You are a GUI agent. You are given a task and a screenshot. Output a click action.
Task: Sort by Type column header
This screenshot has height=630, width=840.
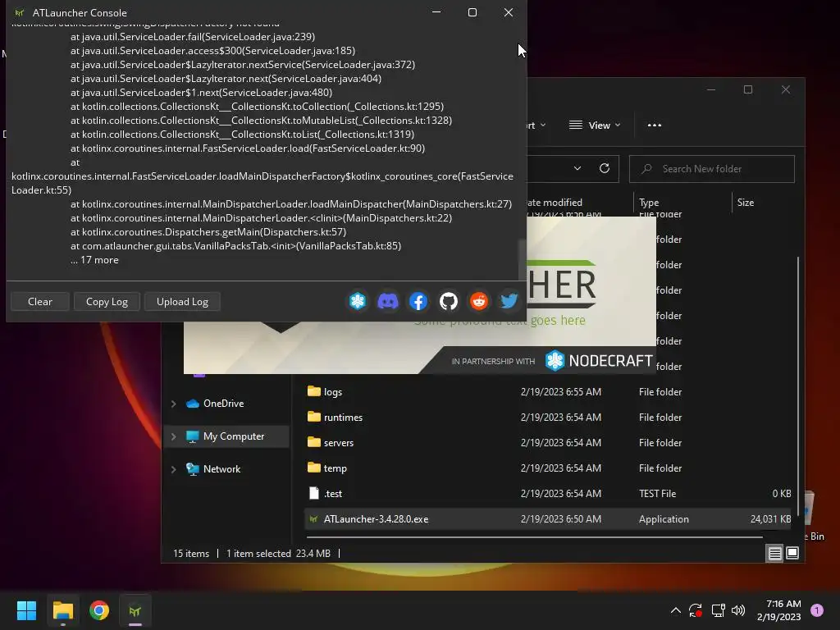[x=682, y=203]
